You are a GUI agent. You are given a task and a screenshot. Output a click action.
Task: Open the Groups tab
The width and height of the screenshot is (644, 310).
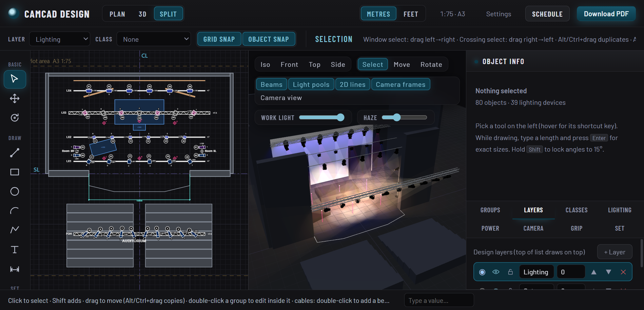490,210
